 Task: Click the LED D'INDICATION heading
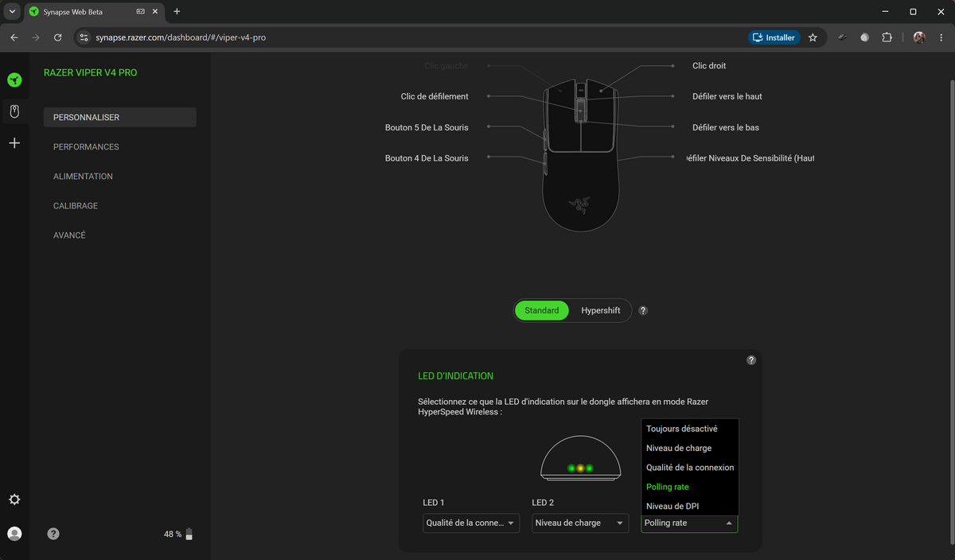[x=455, y=375]
